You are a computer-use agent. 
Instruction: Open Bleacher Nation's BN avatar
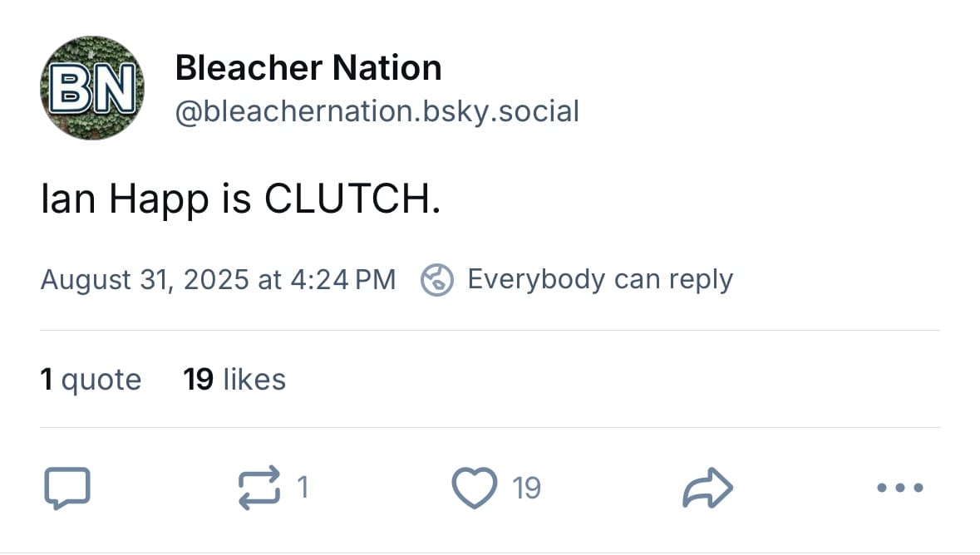click(x=92, y=87)
